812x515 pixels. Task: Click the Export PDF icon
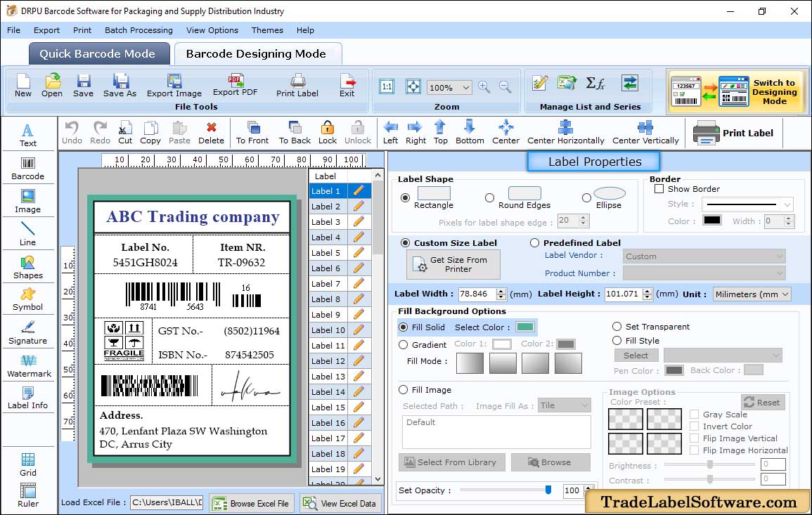click(x=235, y=86)
